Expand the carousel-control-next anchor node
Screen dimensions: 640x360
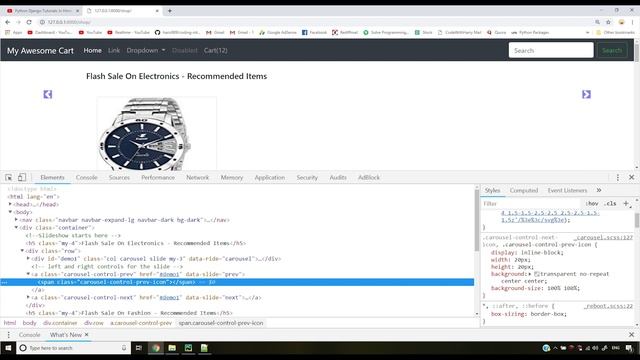click(28, 297)
